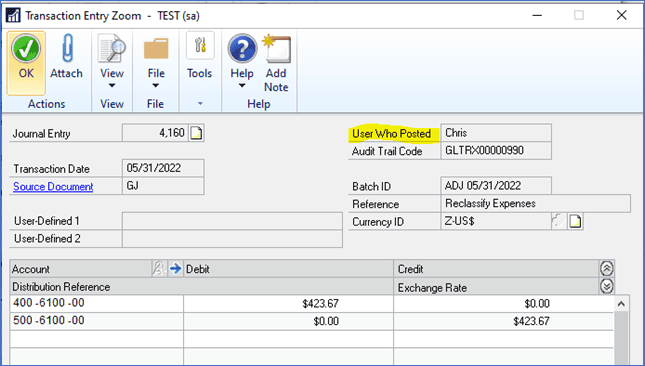Collapse rows with the double up chevron
The height and width of the screenshot is (366, 645).
pos(607,269)
